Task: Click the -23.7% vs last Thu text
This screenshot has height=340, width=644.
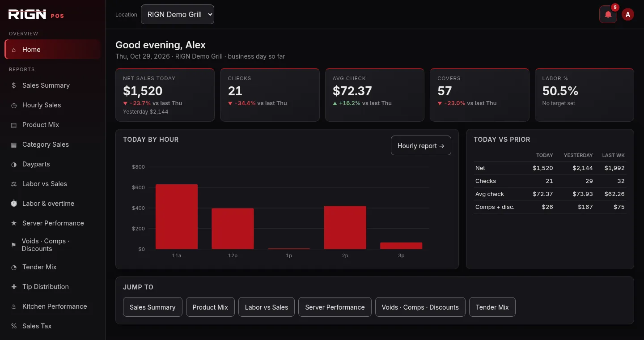Action: pyautogui.click(x=153, y=103)
